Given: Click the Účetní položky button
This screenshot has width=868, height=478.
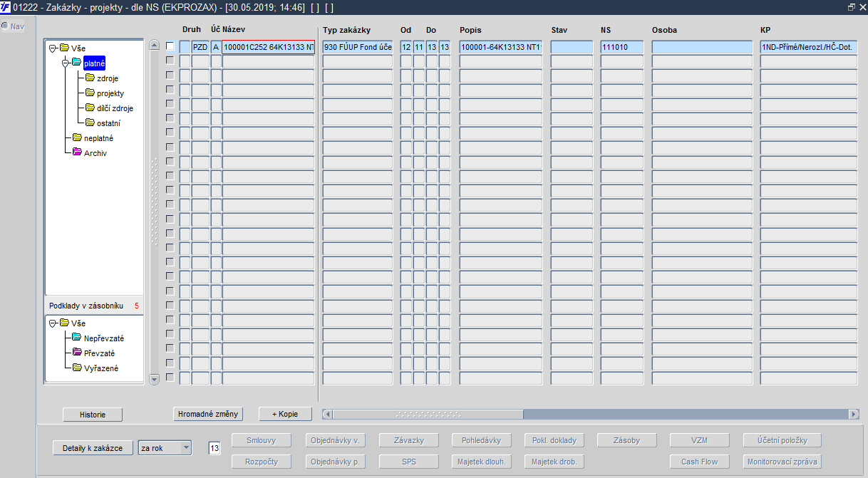Looking at the screenshot, I should tap(782, 440).
